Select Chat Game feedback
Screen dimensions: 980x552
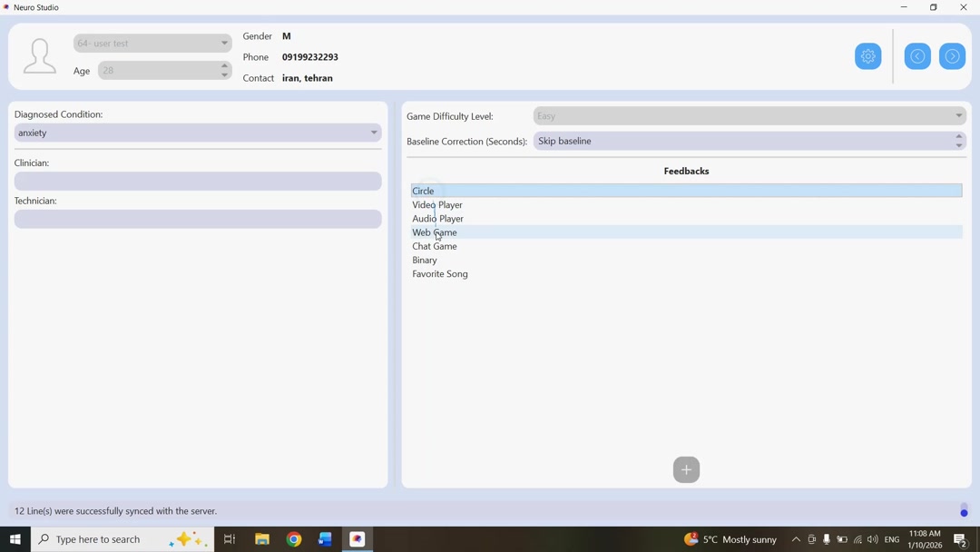pyautogui.click(x=686, y=246)
